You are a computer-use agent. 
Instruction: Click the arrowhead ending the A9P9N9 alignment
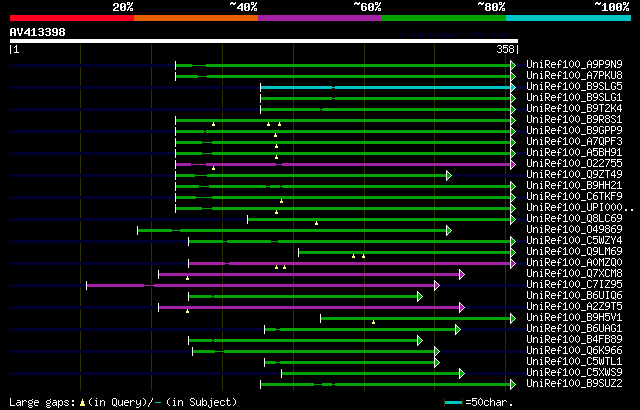[513, 65]
